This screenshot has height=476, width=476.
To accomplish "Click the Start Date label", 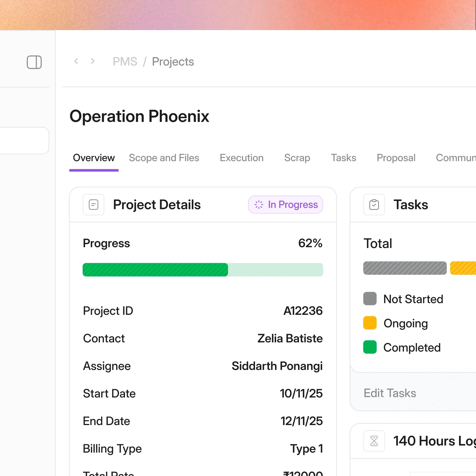I will click(x=109, y=393).
